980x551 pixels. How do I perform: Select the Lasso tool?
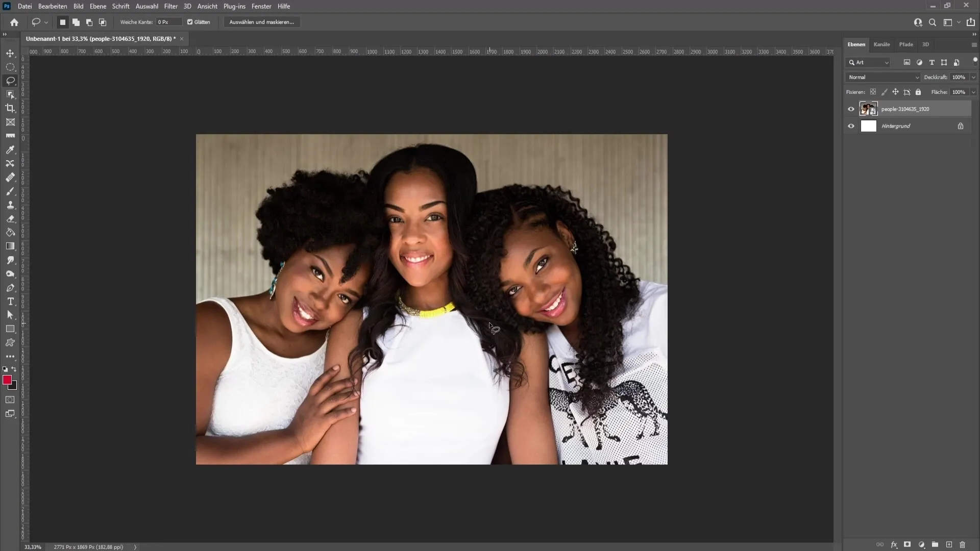(10, 81)
